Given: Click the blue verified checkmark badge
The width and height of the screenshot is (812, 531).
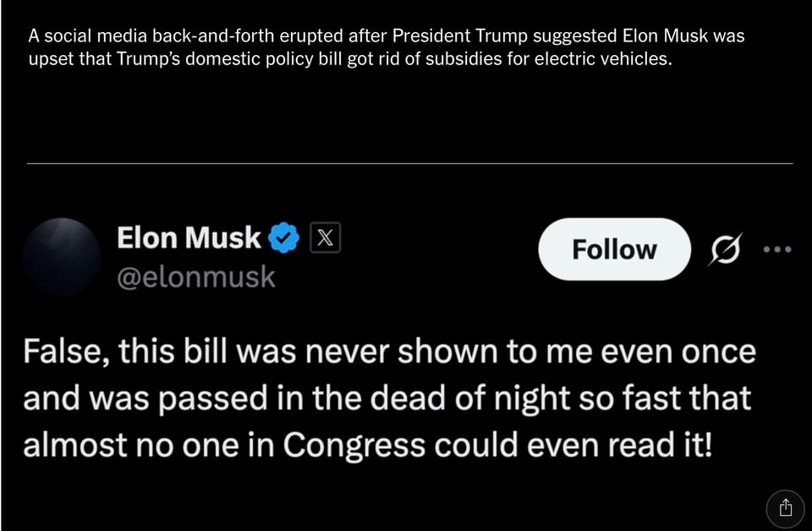Looking at the screenshot, I should coord(283,238).
